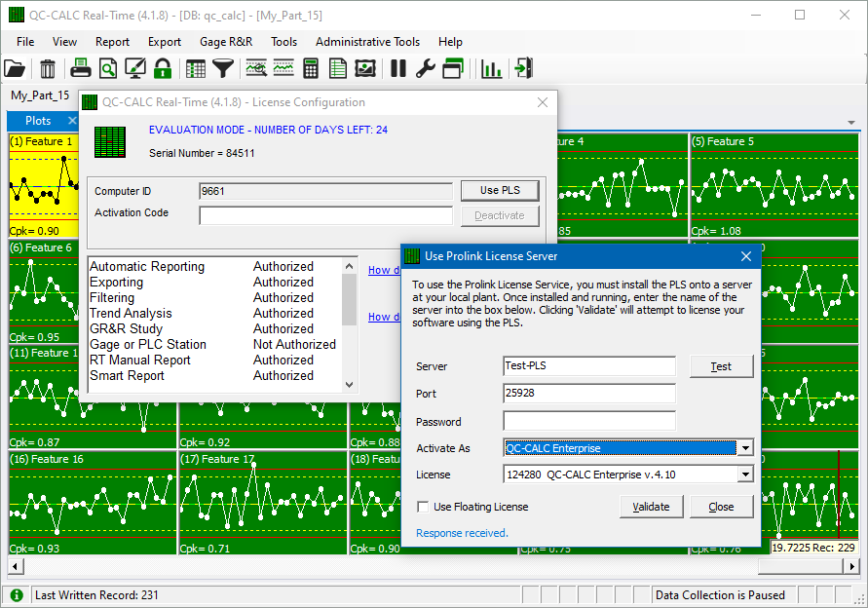Click the tab list dropdown arrow above plots
Viewport: 868px width, 608px height.
pos(851,123)
